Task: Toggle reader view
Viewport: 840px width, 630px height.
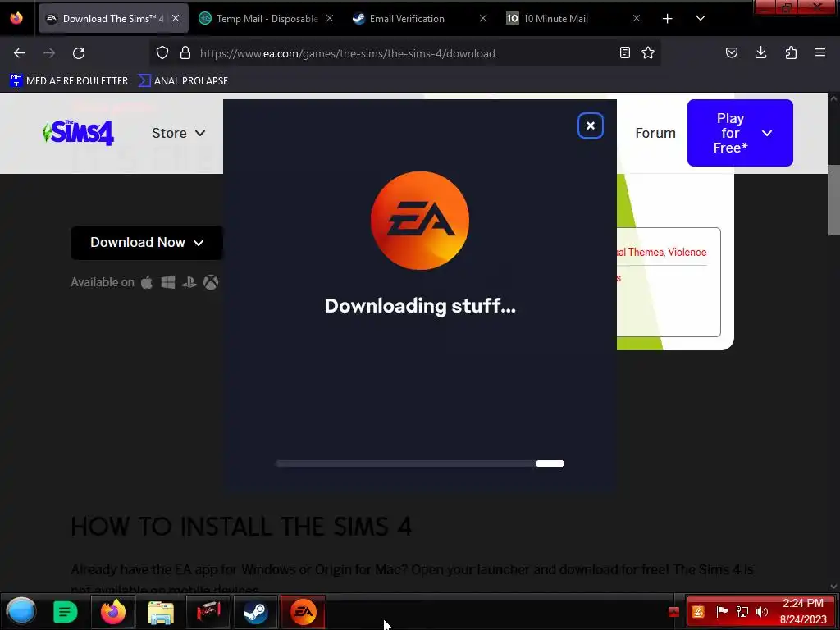Action: [x=624, y=53]
